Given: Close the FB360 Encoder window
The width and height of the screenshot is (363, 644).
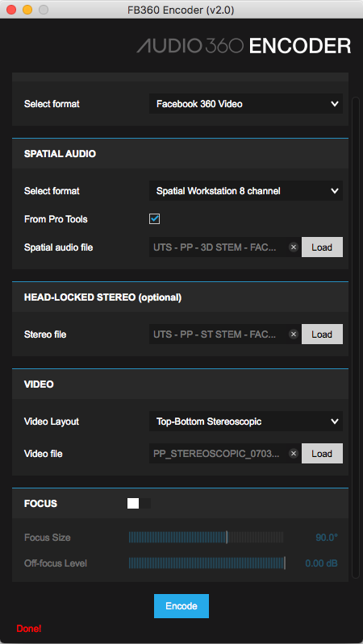Looking at the screenshot, I should tap(11, 10).
